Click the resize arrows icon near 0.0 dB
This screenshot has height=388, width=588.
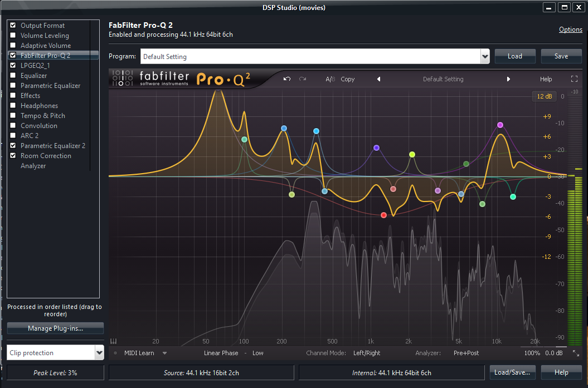click(576, 353)
